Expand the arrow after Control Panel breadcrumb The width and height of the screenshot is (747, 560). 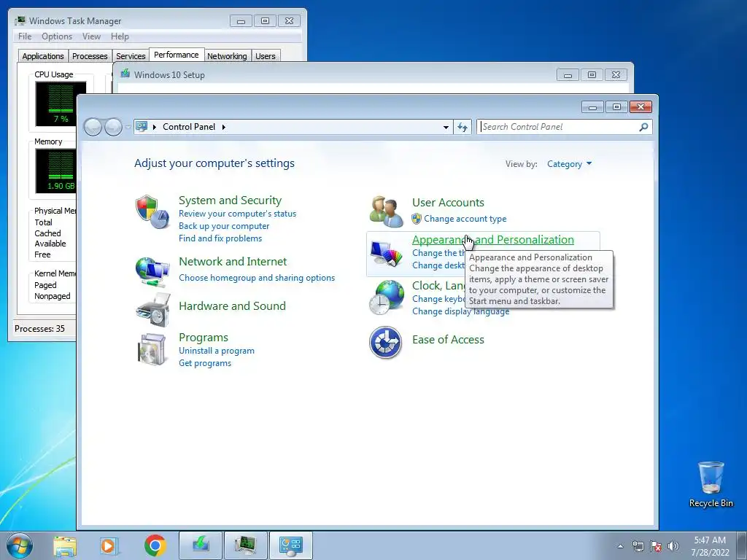point(223,127)
